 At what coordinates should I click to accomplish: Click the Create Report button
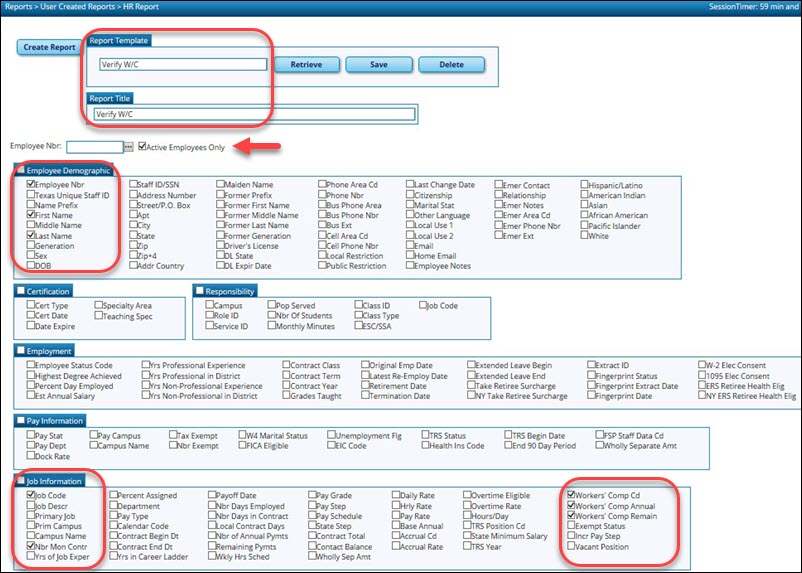tap(49, 47)
